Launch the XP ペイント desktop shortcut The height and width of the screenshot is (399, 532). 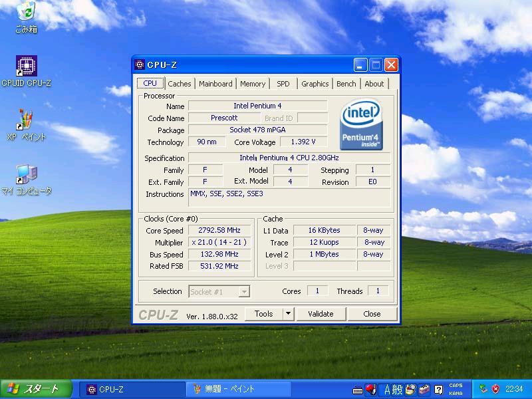[26, 120]
